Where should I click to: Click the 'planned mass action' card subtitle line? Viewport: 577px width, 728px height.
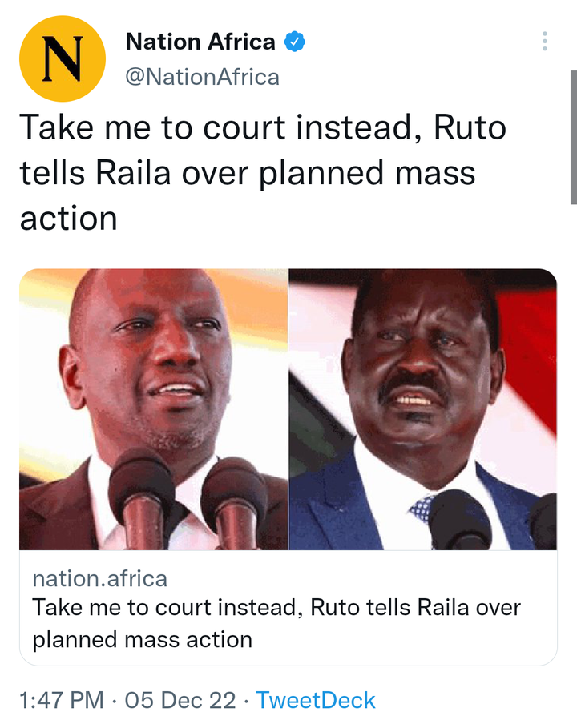point(142,639)
